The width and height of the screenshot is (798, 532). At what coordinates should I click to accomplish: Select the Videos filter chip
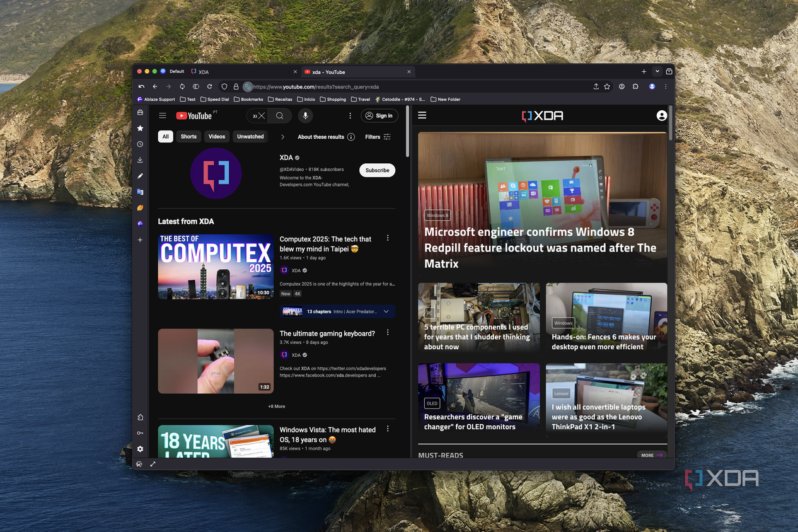tap(217, 137)
